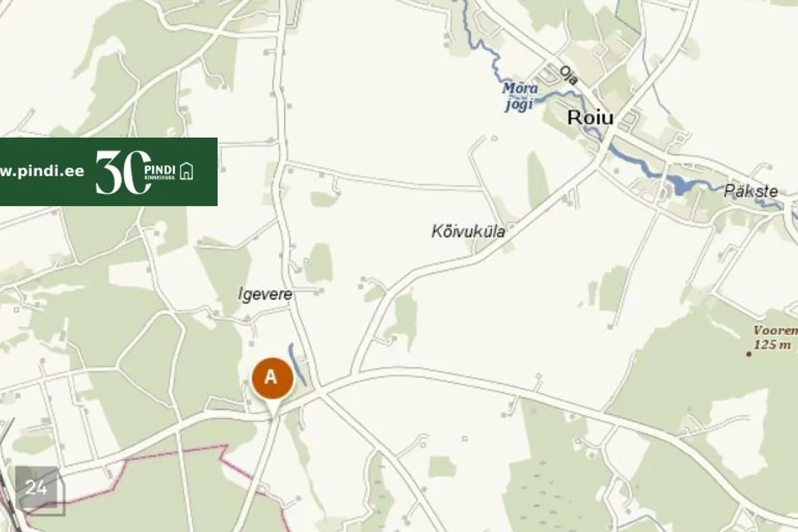This screenshot has width=798, height=532.
Task: Select the Päkste label on the map
Action: pyautogui.click(x=751, y=191)
